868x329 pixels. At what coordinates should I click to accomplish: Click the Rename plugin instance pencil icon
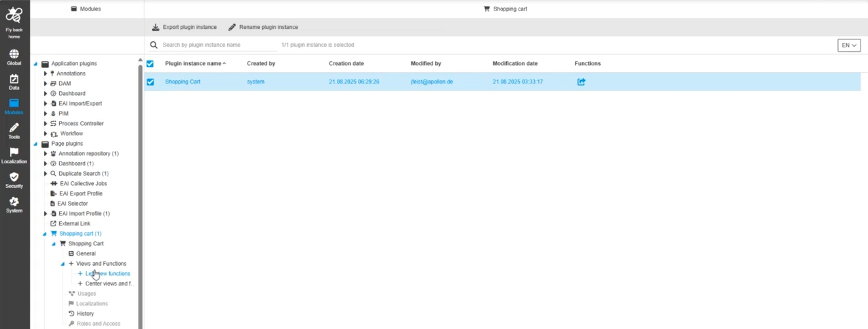coord(232,27)
